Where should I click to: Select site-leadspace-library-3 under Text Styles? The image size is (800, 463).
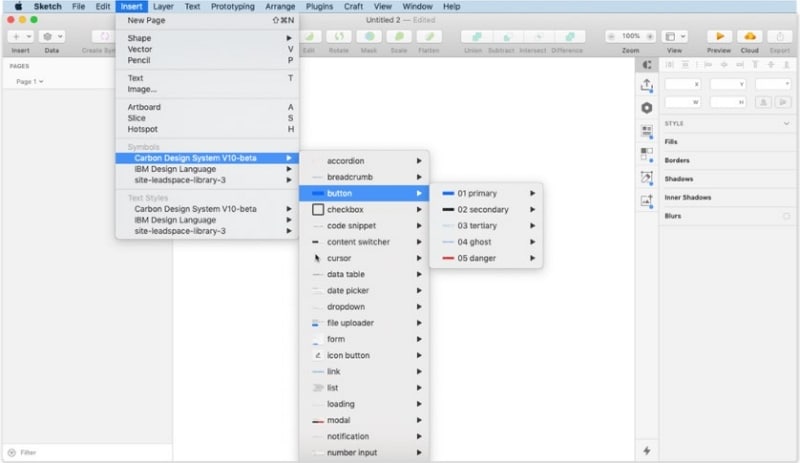point(207,231)
